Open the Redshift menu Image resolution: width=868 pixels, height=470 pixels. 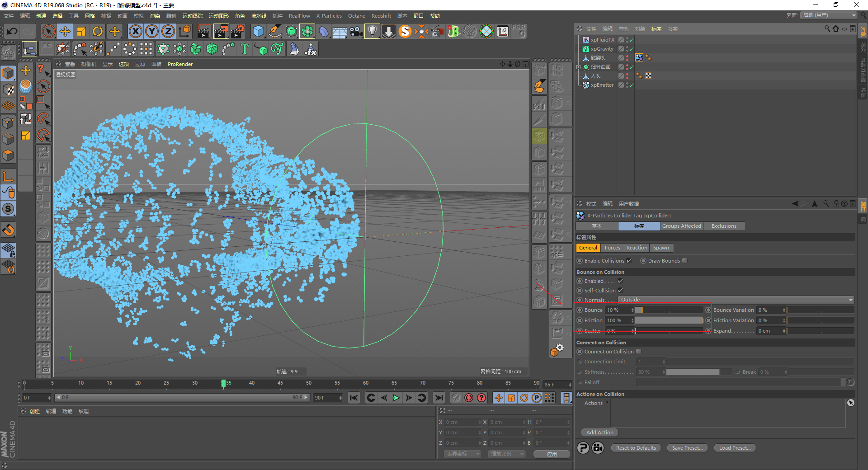pyautogui.click(x=381, y=16)
